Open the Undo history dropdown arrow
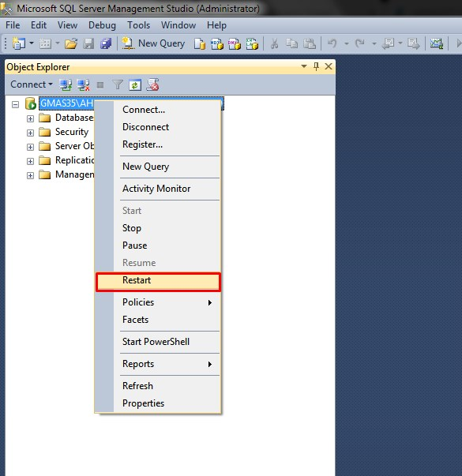This screenshot has height=476, width=462. (x=346, y=43)
